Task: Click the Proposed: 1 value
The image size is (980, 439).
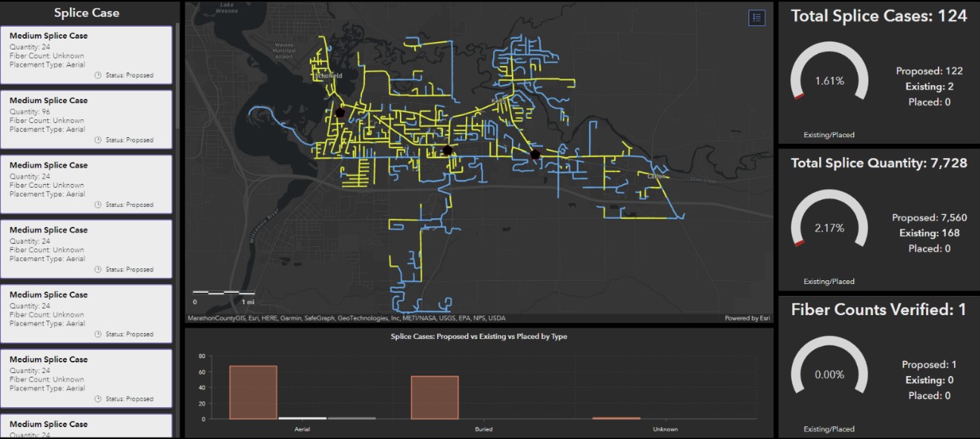Action: (930, 365)
